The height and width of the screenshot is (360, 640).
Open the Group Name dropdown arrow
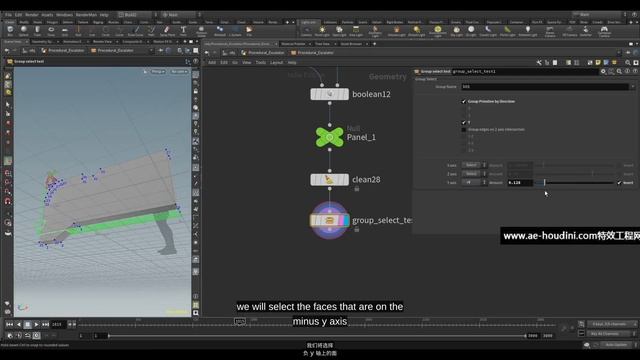coord(633,87)
